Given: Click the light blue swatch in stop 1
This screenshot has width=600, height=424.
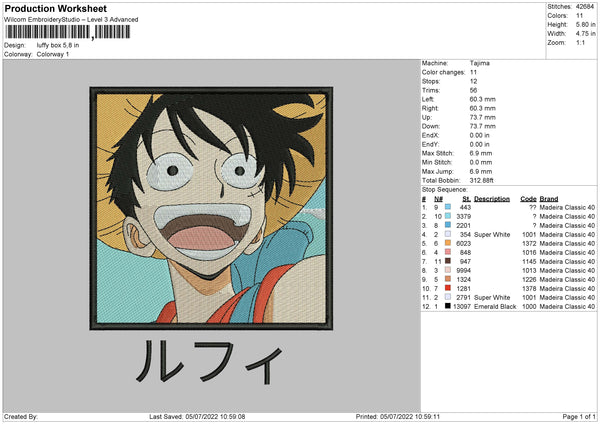Looking at the screenshot, I should 448,207.
